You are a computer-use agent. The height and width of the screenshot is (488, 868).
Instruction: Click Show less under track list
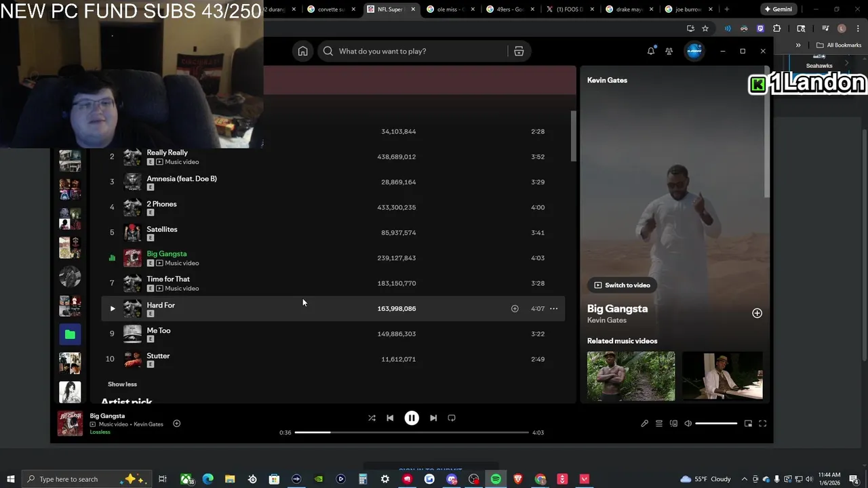(122, 384)
